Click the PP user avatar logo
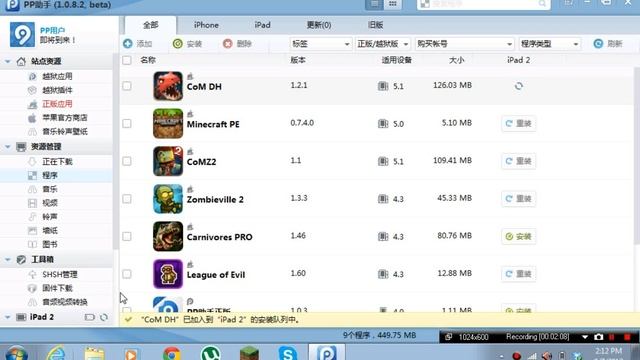The width and height of the screenshot is (640, 360). [22, 35]
